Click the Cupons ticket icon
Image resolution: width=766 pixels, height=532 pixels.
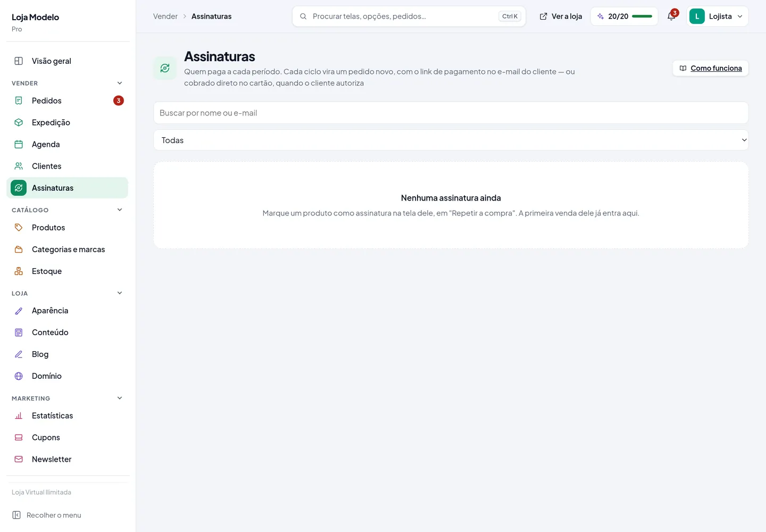coord(19,437)
